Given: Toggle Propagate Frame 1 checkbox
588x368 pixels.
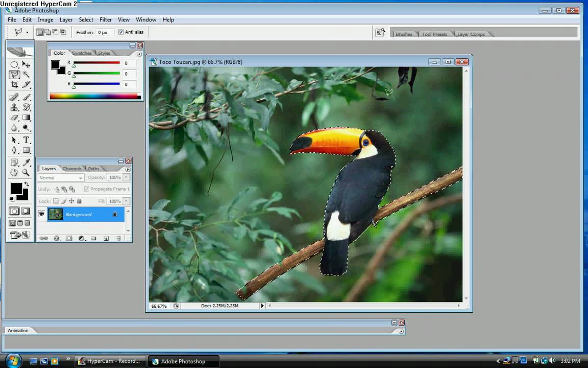Looking at the screenshot, I should point(86,189).
